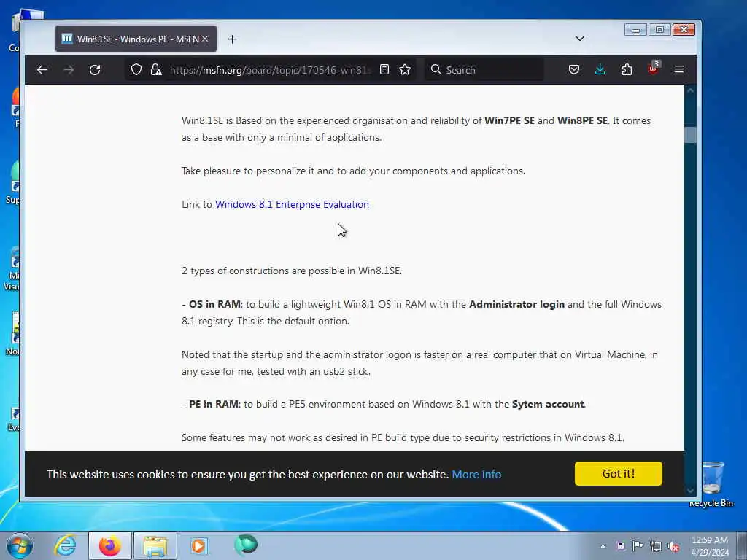Click the OS in RAM heading text
747x560 pixels.
click(214, 304)
